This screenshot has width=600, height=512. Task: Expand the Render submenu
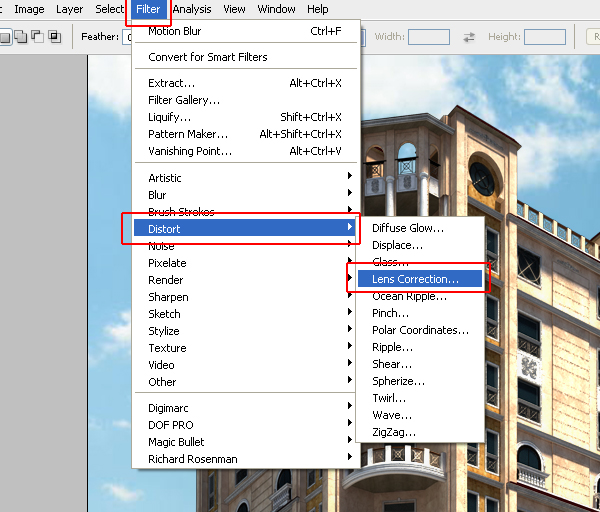coord(245,280)
